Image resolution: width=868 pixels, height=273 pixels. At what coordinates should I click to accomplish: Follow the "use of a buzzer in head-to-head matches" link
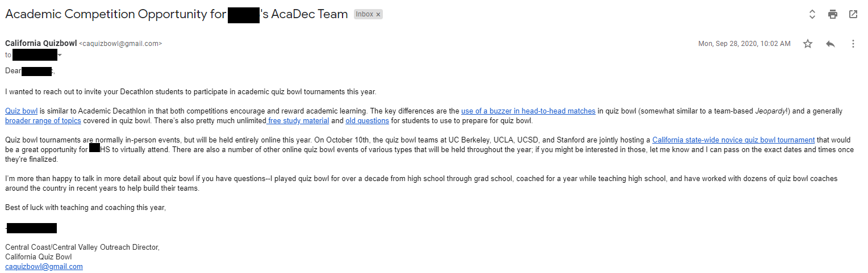[528, 111]
